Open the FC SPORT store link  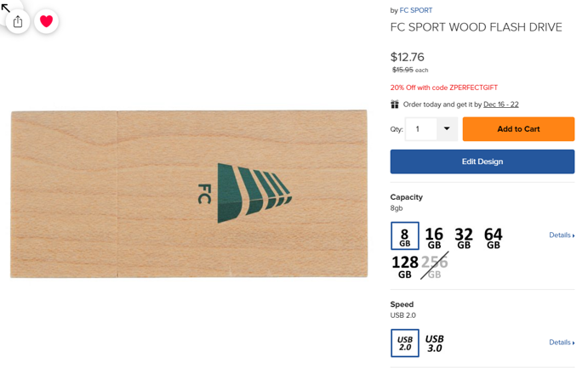pyautogui.click(x=416, y=10)
